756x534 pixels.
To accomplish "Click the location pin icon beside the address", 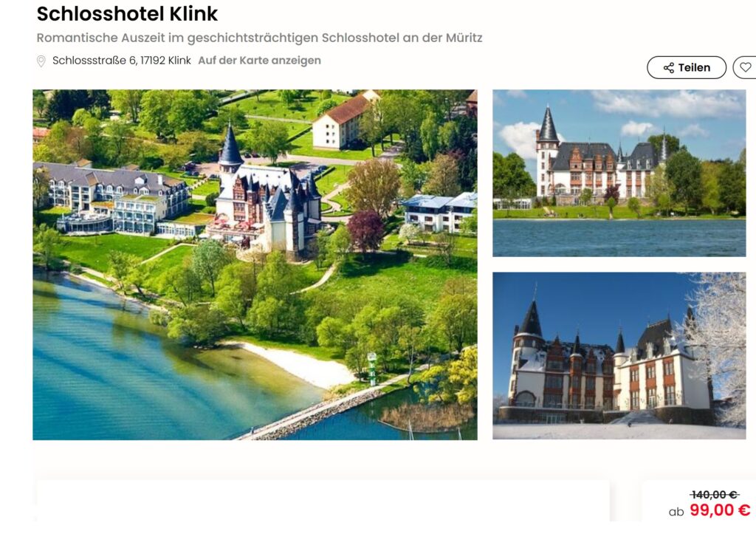I will coord(41,61).
